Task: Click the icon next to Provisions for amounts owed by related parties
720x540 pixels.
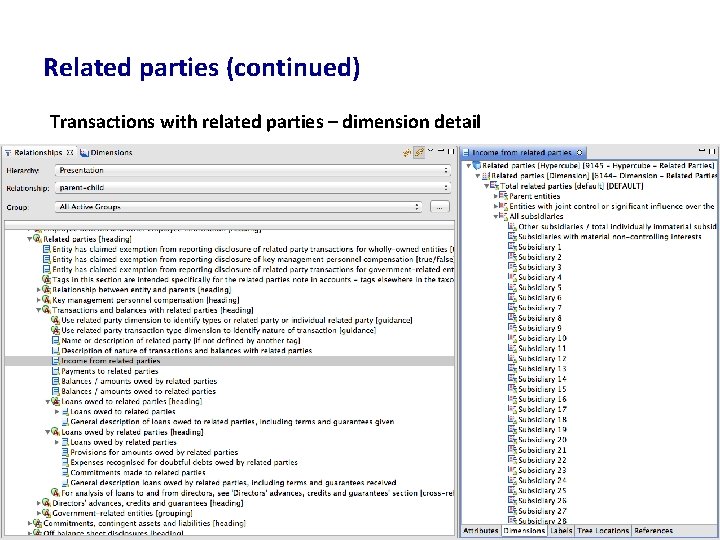Action: [65, 452]
